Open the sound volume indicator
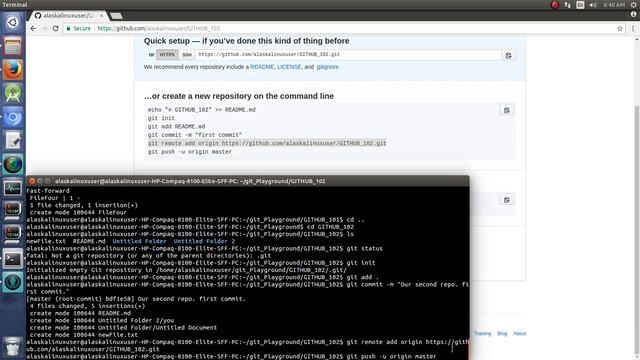640x360 pixels. coord(592,5)
